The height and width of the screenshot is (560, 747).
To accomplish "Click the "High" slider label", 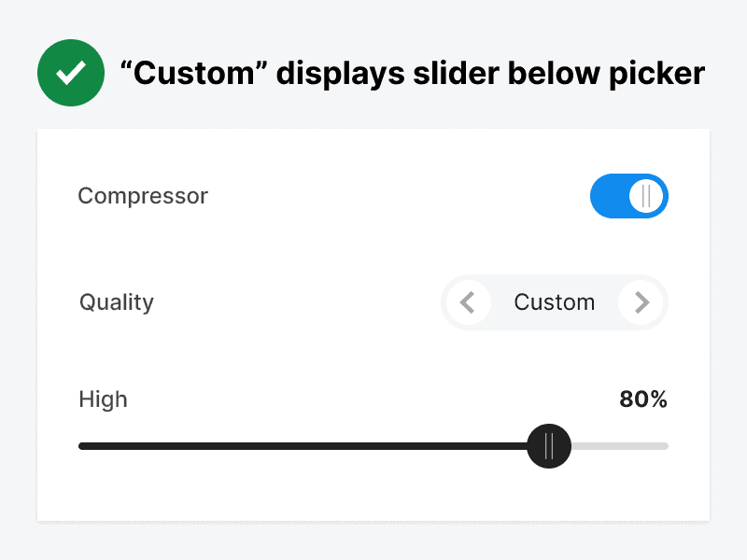I will pyautogui.click(x=103, y=399).
